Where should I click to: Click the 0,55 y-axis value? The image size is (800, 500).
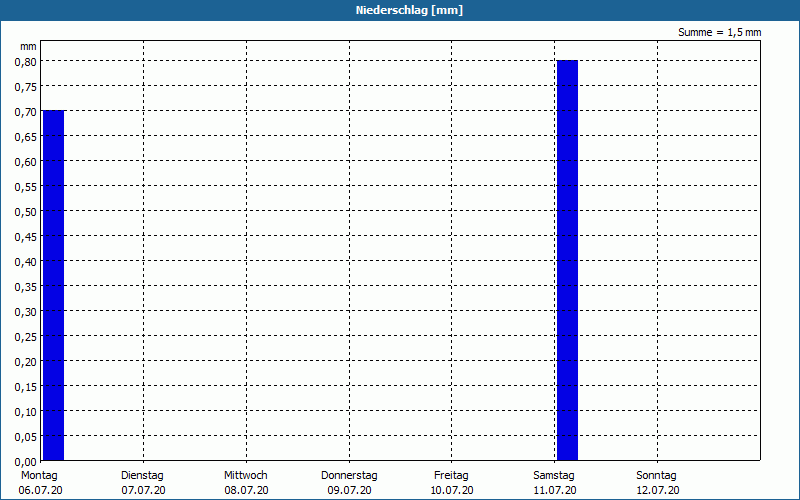coord(26,187)
